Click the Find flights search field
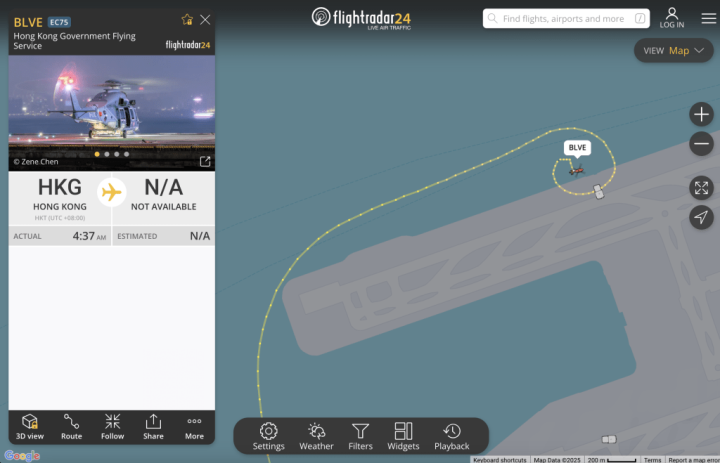Viewport: 720px width, 463px height. 566,18
